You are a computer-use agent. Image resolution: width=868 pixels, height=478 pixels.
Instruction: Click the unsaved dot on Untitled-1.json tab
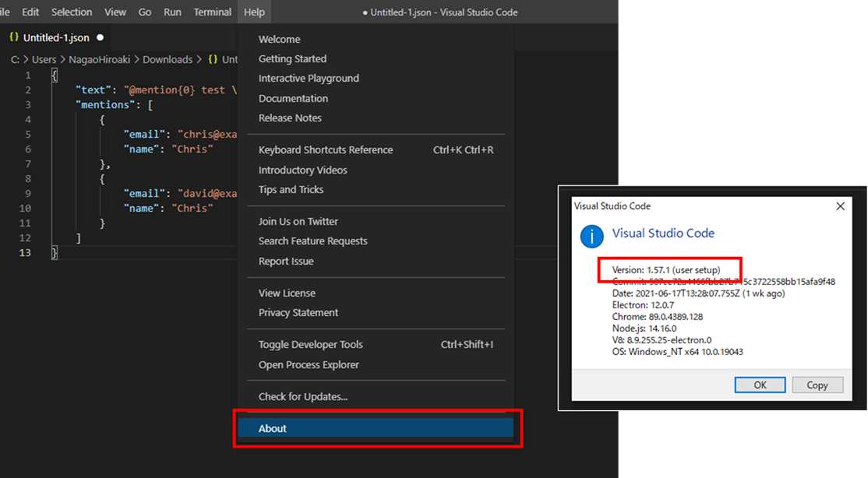[x=101, y=37]
